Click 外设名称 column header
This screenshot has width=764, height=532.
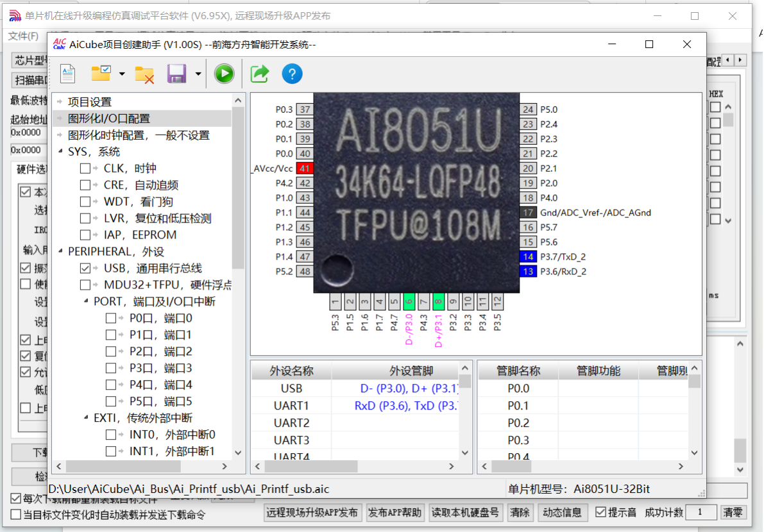point(291,371)
